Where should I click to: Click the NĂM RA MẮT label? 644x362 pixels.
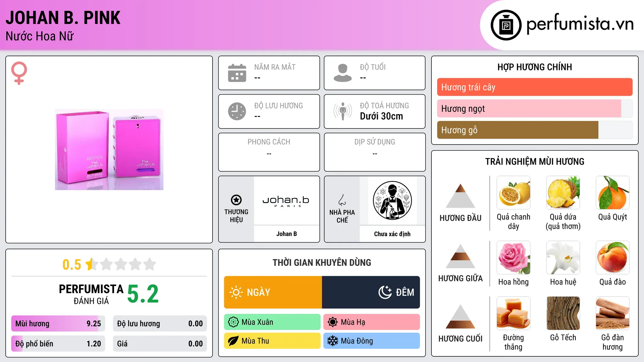pyautogui.click(x=275, y=67)
